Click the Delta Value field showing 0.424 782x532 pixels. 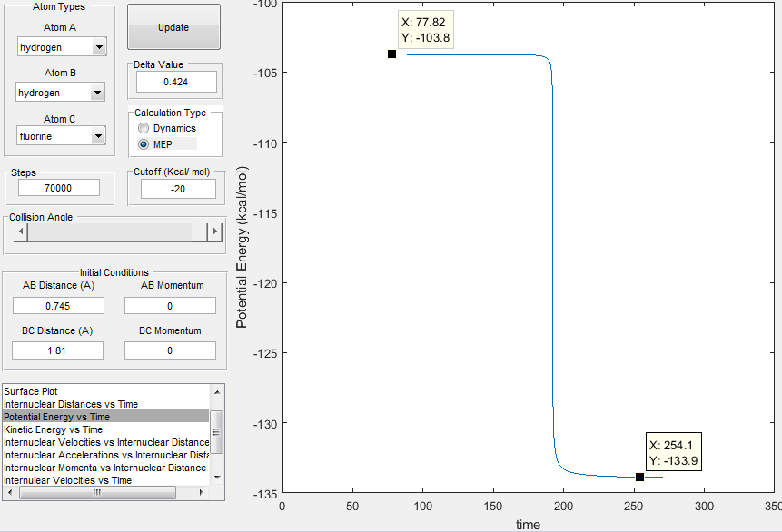(x=176, y=82)
